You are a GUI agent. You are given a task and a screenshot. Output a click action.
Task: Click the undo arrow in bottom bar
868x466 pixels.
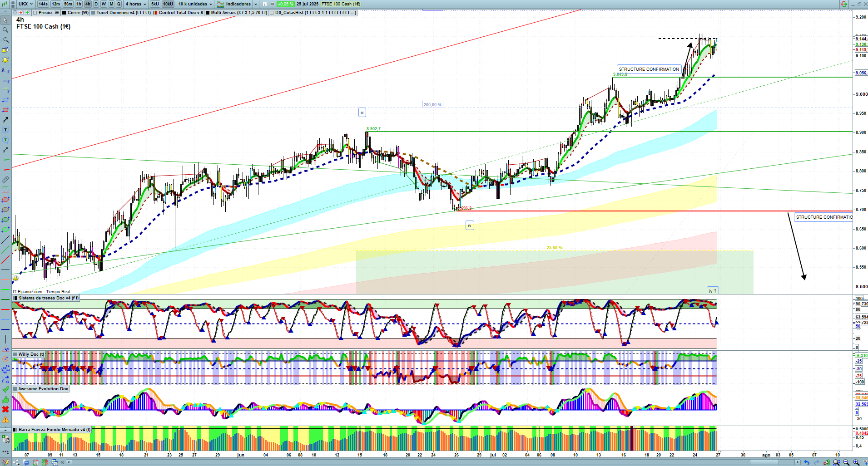click(807, 462)
